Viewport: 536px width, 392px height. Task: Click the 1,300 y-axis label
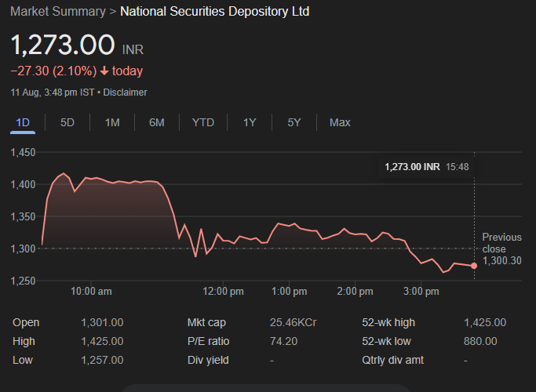tap(23, 249)
